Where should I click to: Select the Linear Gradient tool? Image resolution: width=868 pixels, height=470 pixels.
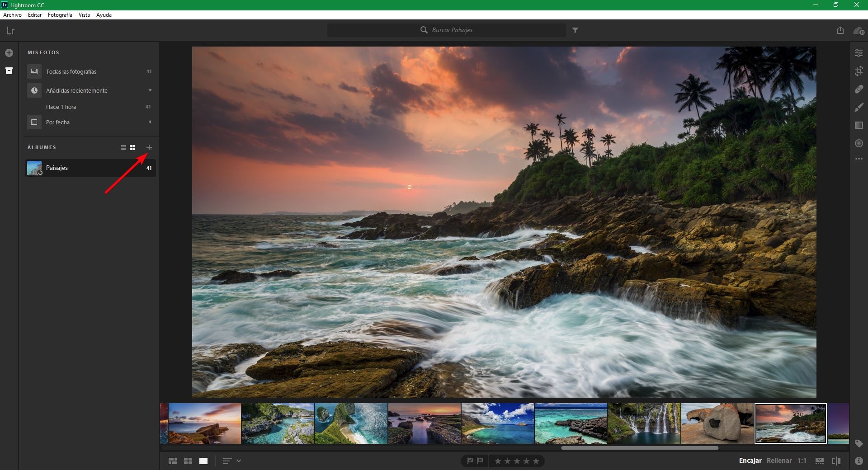pos(859,125)
